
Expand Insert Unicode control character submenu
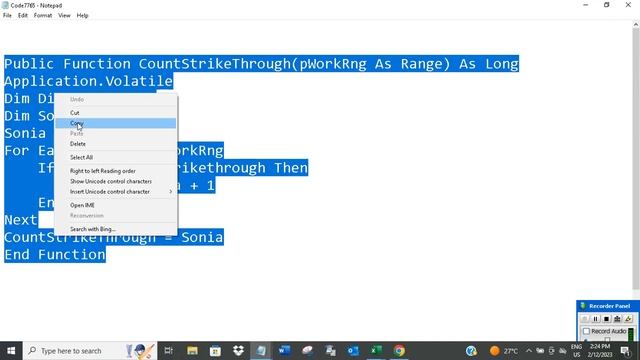(116, 191)
